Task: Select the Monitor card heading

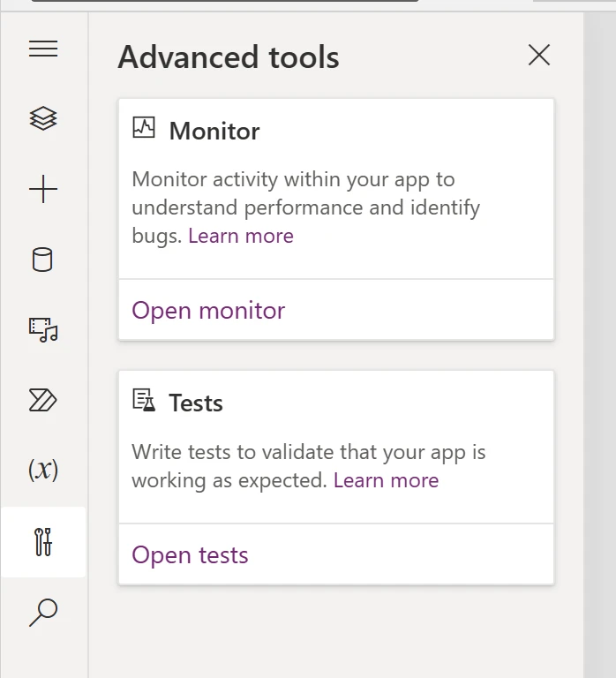Action: [x=214, y=131]
